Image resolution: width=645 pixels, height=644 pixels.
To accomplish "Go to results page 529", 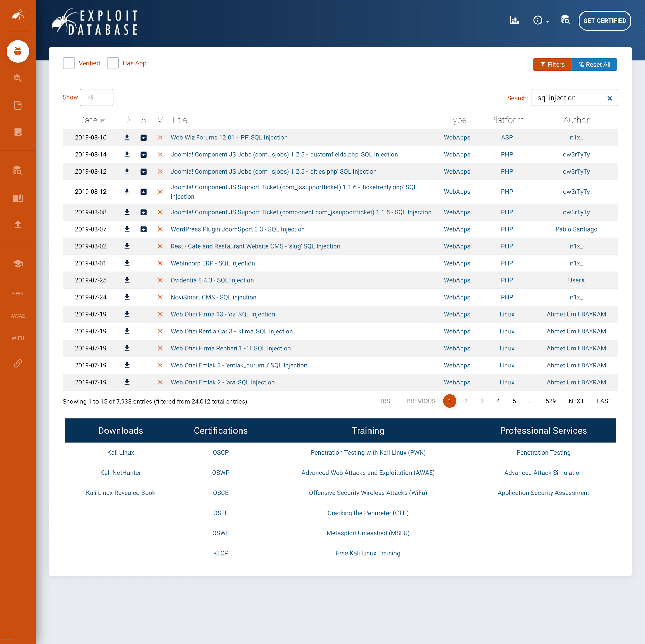I will [x=551, y=401].
